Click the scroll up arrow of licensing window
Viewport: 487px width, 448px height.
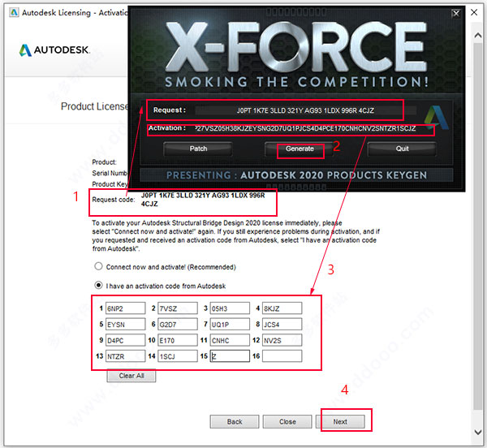coord(478,35)
